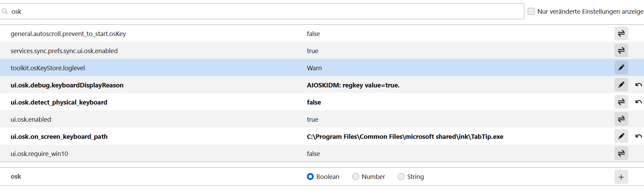
Task: Reset ui.osk.detect_physical_keyboard to default
Action: tap(638, 102)
